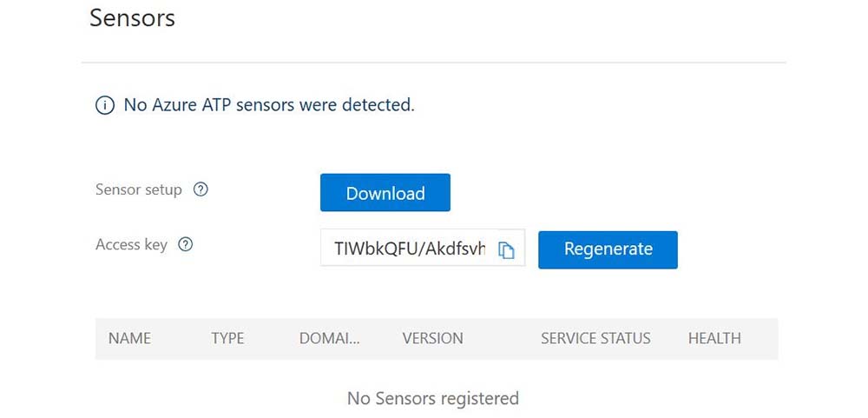
Task: Click the Sensors page heading
Action: click(x=132, y=18)
